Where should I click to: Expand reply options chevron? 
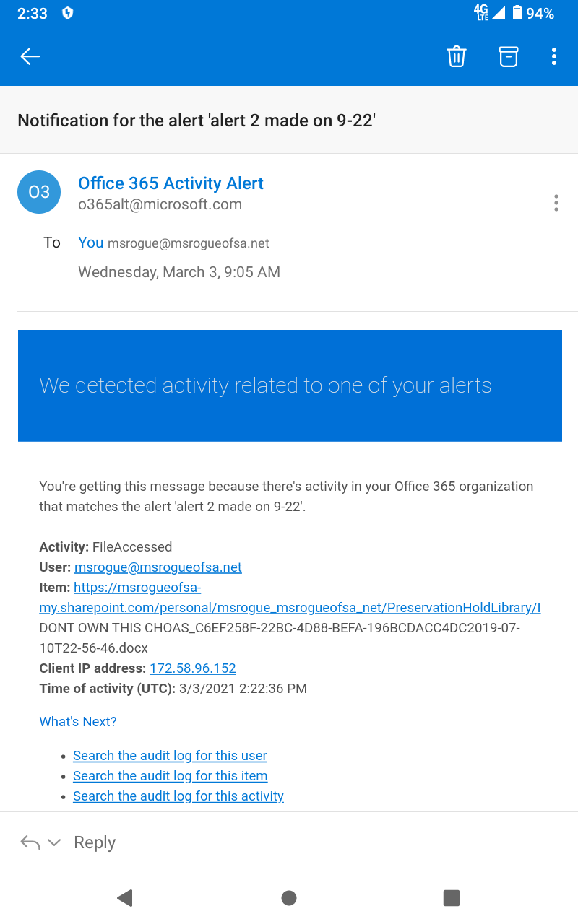54,842
